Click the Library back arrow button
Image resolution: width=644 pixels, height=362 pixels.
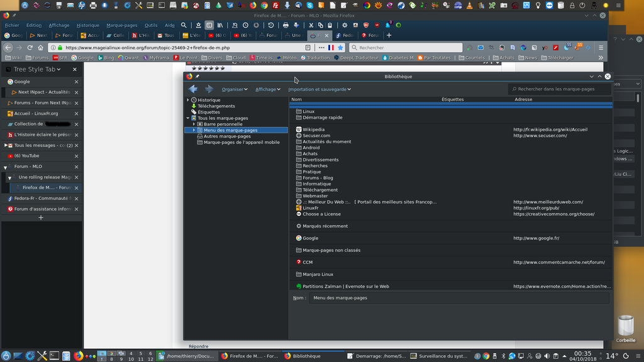(192, 89)
